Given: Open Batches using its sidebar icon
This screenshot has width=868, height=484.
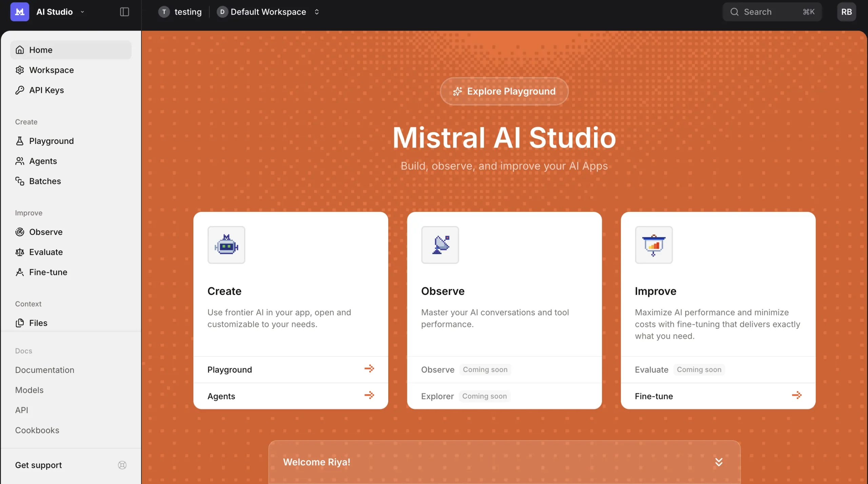Looking at the screenshot, I should click(20, 181).
